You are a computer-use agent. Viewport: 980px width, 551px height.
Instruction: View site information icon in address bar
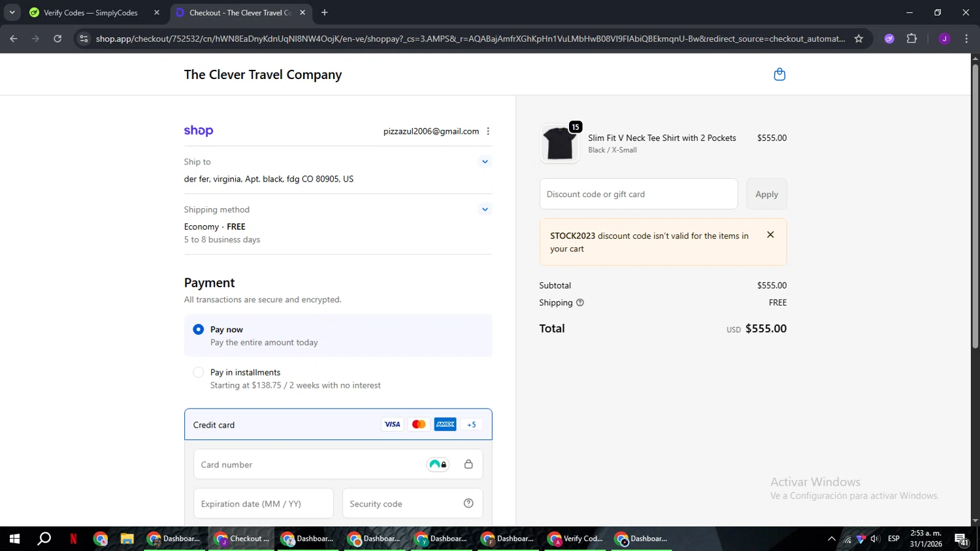tap(84, 39)
